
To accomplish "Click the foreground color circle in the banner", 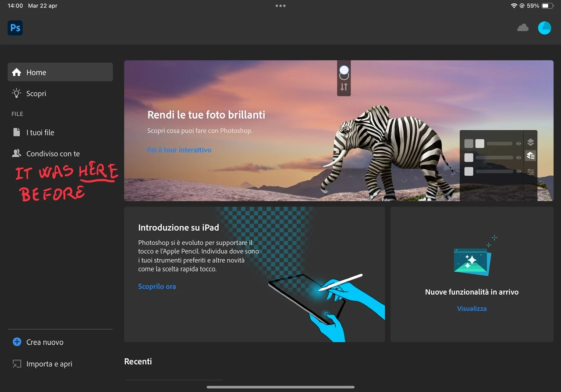I will pos(344,70).
